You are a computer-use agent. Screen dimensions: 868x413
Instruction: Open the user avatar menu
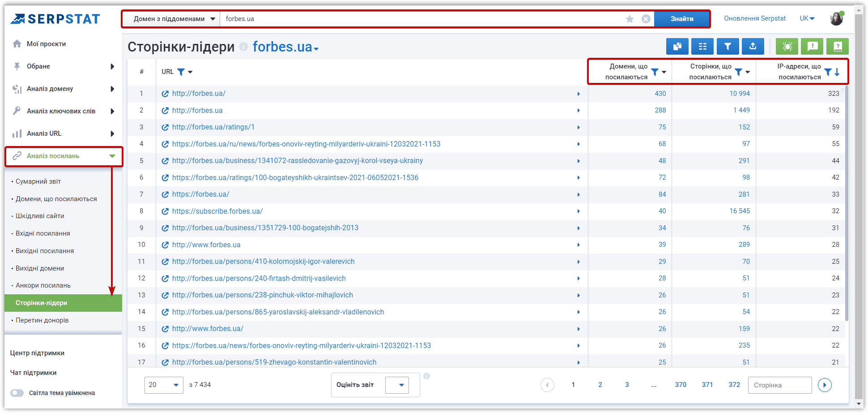point(837,18)
